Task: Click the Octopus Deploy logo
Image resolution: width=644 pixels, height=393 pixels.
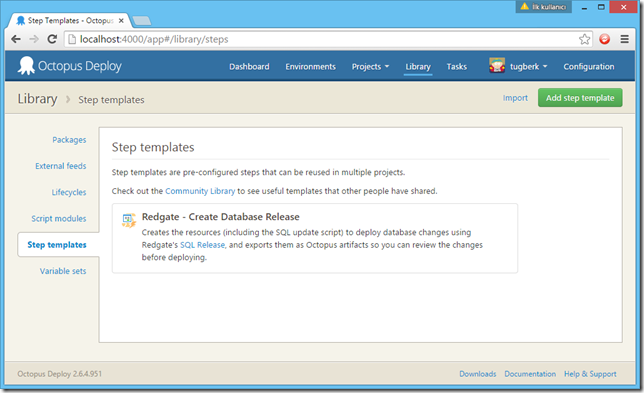Action: [x=69, y=66]
